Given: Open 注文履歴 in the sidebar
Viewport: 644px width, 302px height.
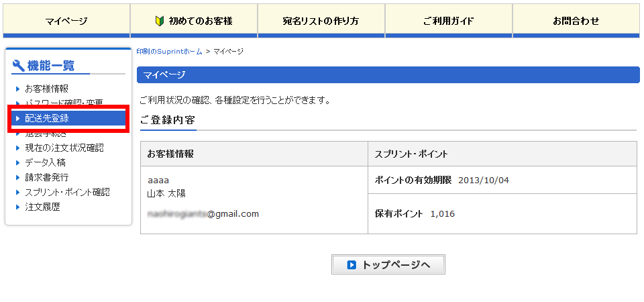Looking at the screenshot, I should point(42,207).
